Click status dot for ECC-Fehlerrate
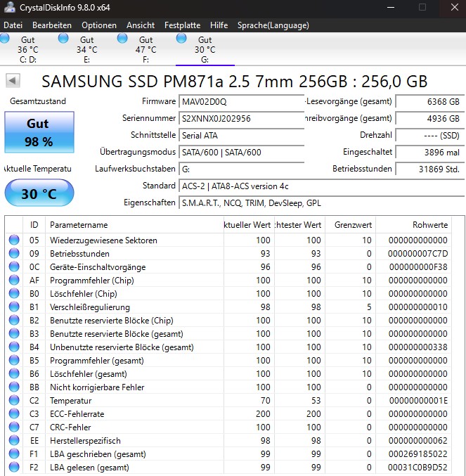 point(14,413)
